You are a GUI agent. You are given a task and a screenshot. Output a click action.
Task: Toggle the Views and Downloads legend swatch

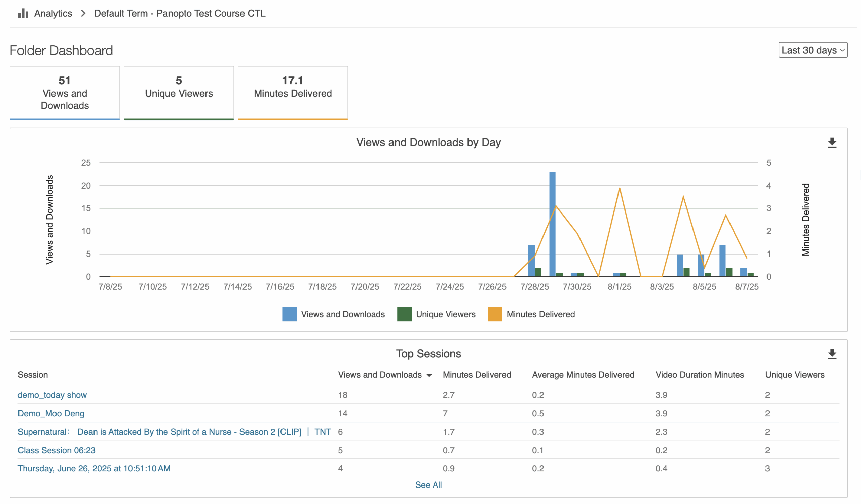point(289,314)
